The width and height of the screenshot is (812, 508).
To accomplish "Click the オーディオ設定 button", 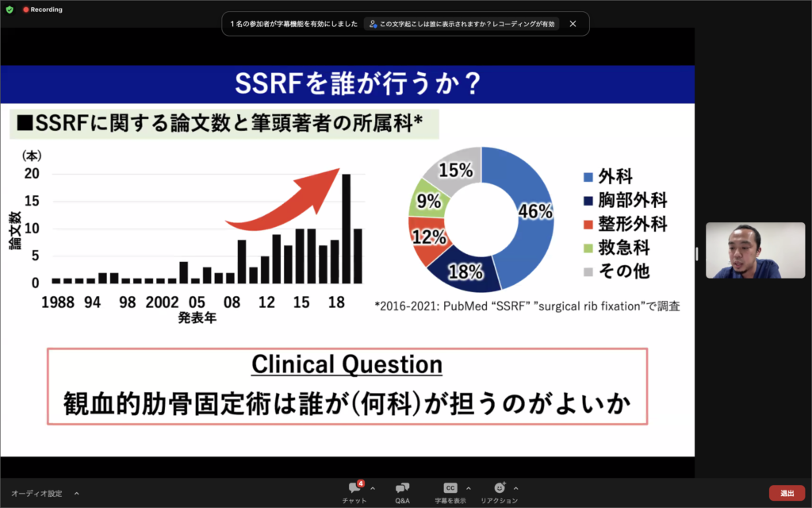I will point(36,493).
